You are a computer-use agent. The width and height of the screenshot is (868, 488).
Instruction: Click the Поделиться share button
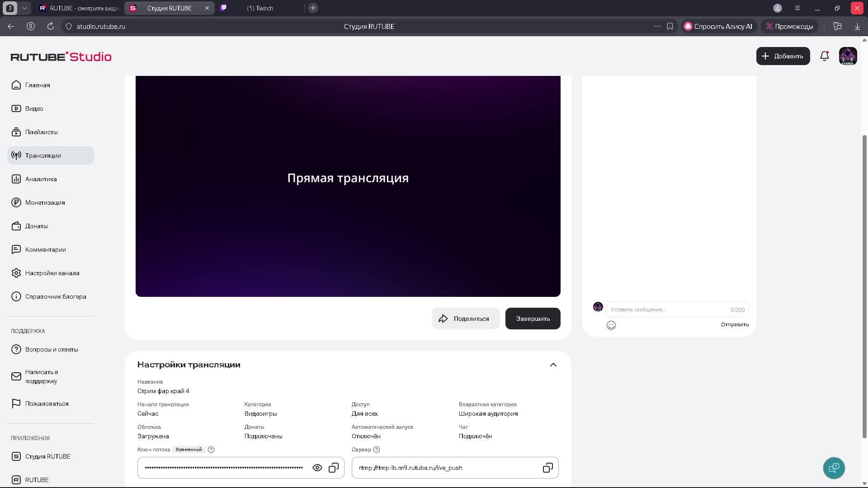465,319
